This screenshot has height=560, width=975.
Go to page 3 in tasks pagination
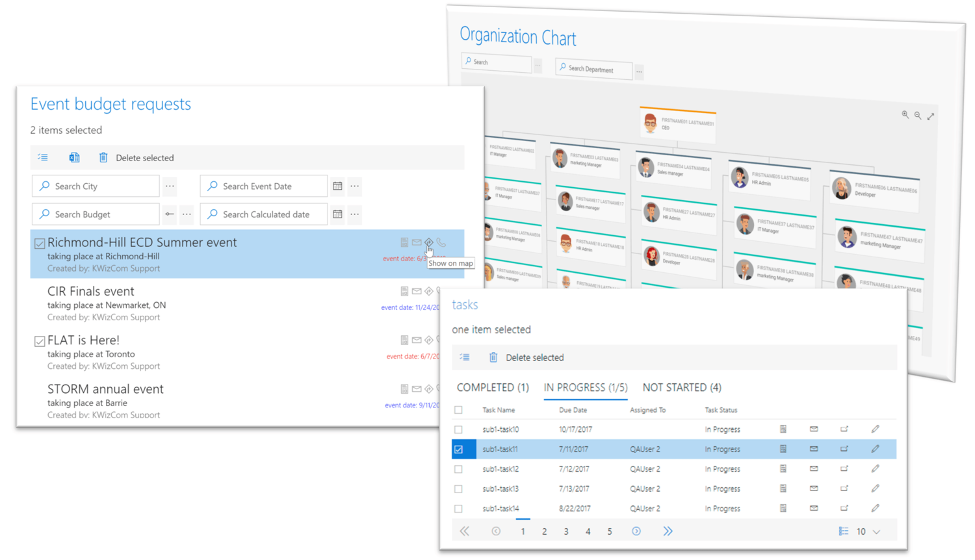(566, 531)
